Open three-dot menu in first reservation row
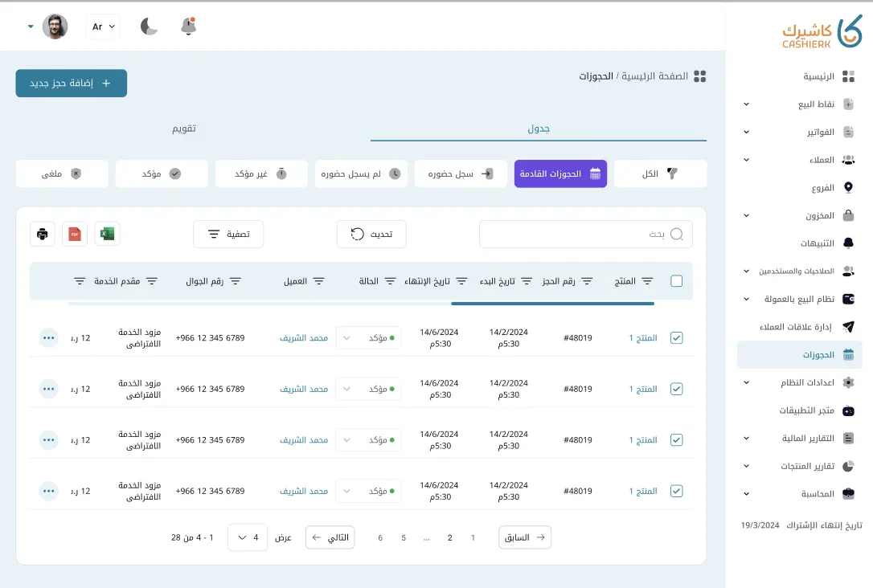Viewport: 873px width, 588px height. click(49, 338)
